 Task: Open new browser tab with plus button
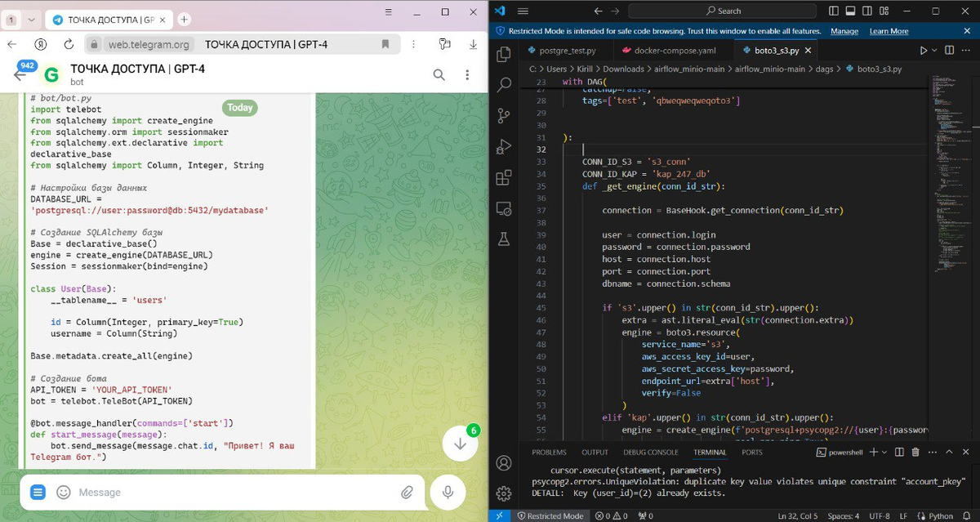(185, 19)
